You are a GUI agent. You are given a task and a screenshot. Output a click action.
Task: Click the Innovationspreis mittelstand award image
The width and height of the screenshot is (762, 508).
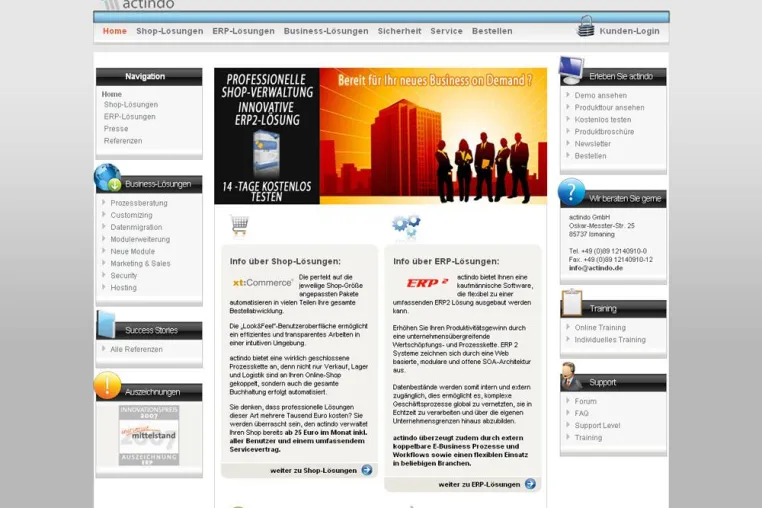pyautogui.click(x=149, y=435)
